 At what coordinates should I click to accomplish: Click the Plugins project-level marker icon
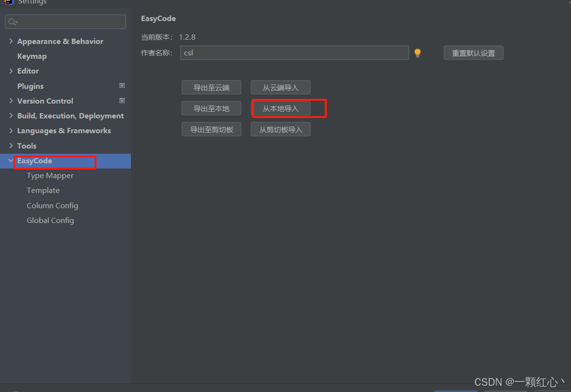(122, 85)
